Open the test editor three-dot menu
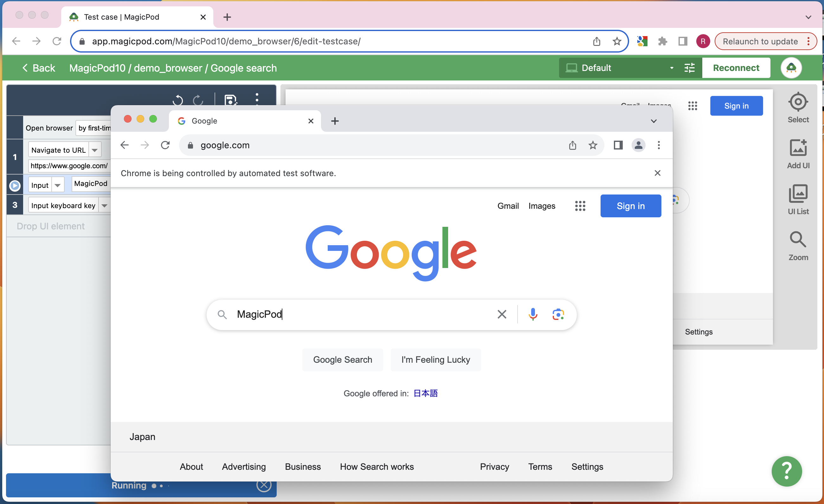The width and height of the screenshot is (824, 504). pos(257,99)
